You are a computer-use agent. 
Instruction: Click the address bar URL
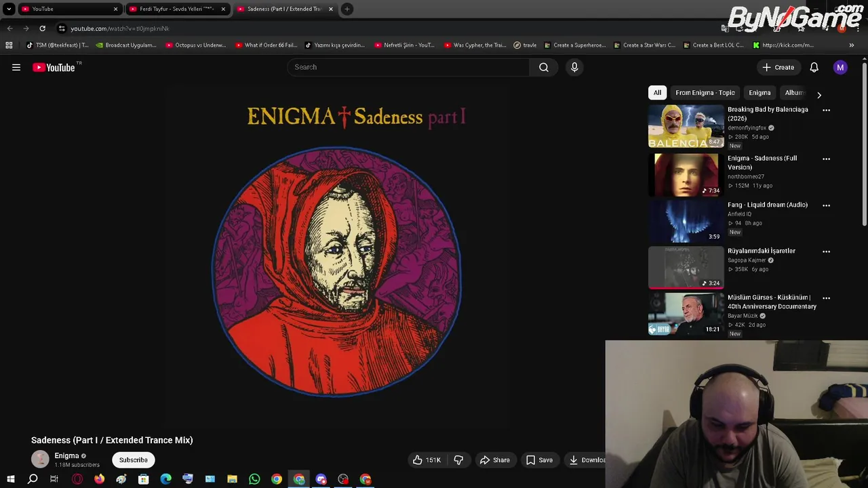pyautogui.click(x=120, y=28)
